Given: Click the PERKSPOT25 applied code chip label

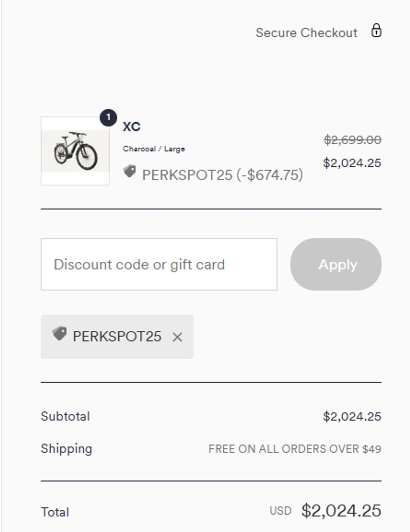Looking at the screenshot, I should [117, 337].
